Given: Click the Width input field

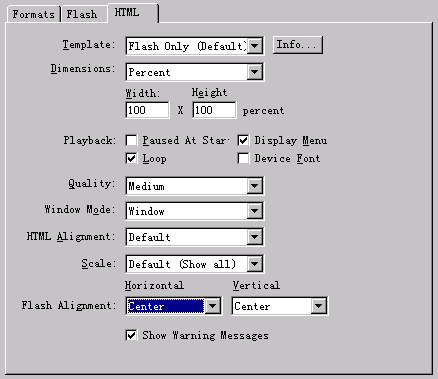Looking at the screenshot, I should coord(147,110).
